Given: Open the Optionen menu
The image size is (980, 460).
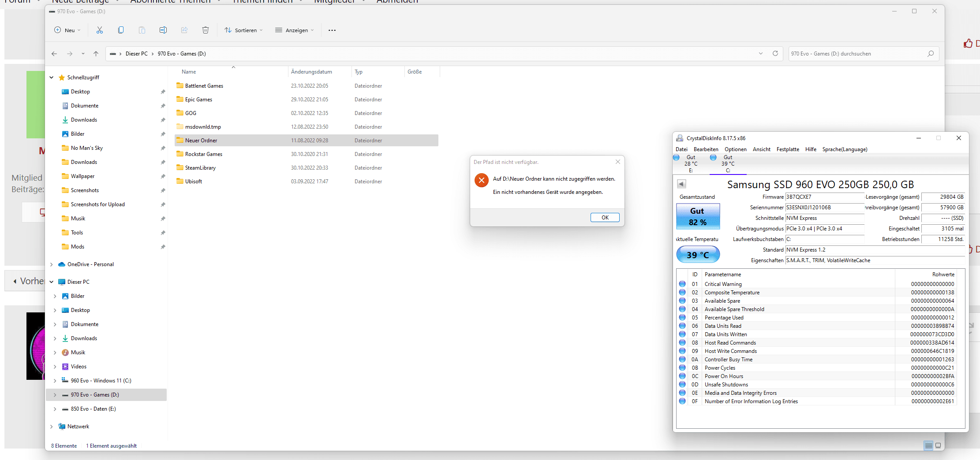Looking at the screenshot, I should pos(736,149).
